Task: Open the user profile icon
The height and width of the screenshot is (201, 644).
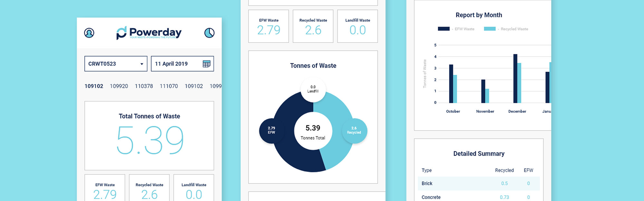Action: (x=89, y=33)
